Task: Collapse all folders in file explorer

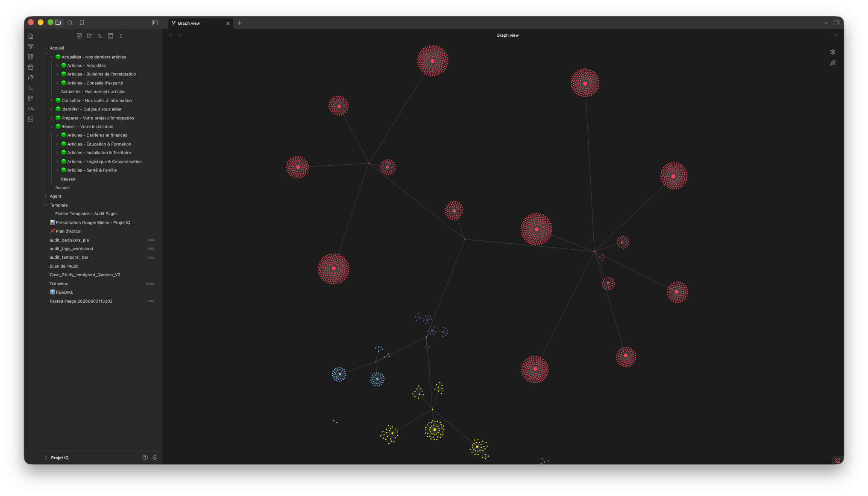Action: [121, 36]
